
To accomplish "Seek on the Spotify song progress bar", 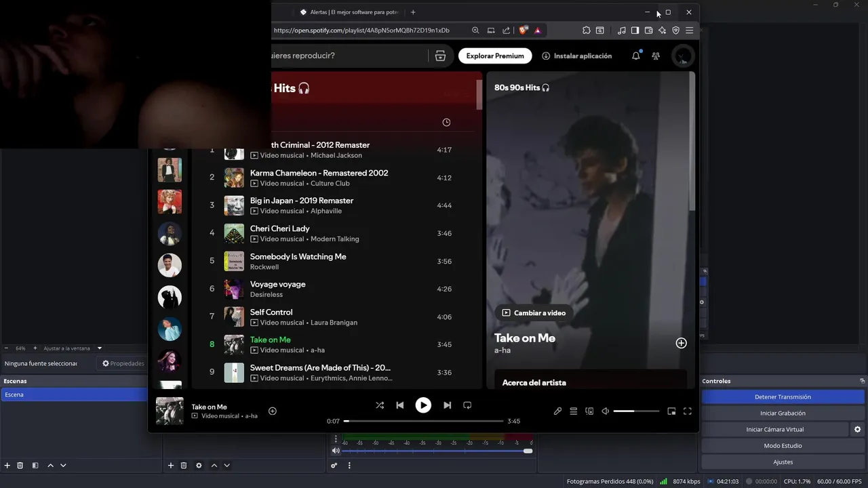I will click(x=424, y=421).
